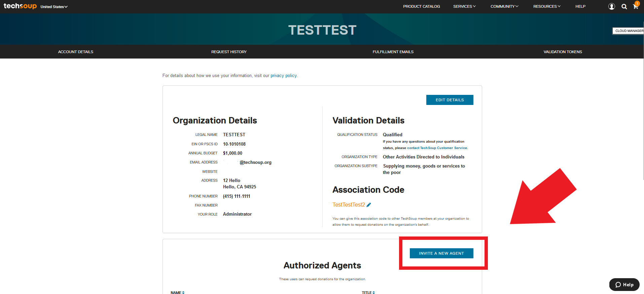Click 'Other Activities Directed to Individuals' text
Image resolution: width=644 pixels, height=294 pixels.
[423, 157]
